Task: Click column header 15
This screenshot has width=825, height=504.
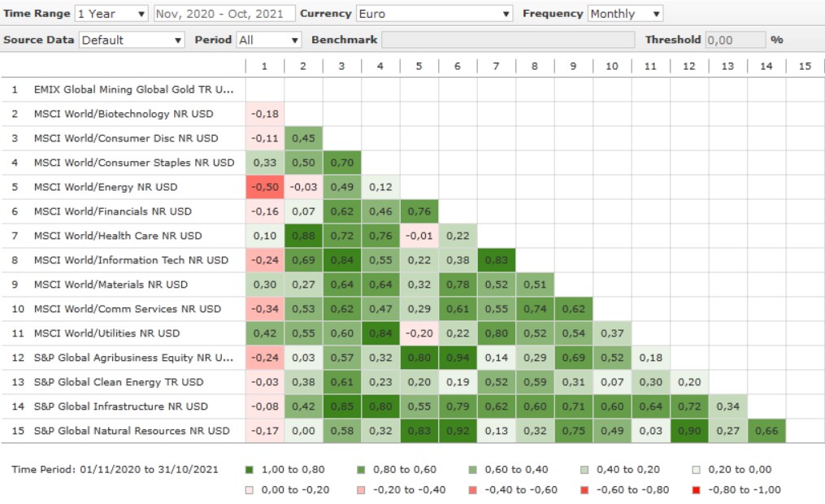Action: [x=805, y=66]
